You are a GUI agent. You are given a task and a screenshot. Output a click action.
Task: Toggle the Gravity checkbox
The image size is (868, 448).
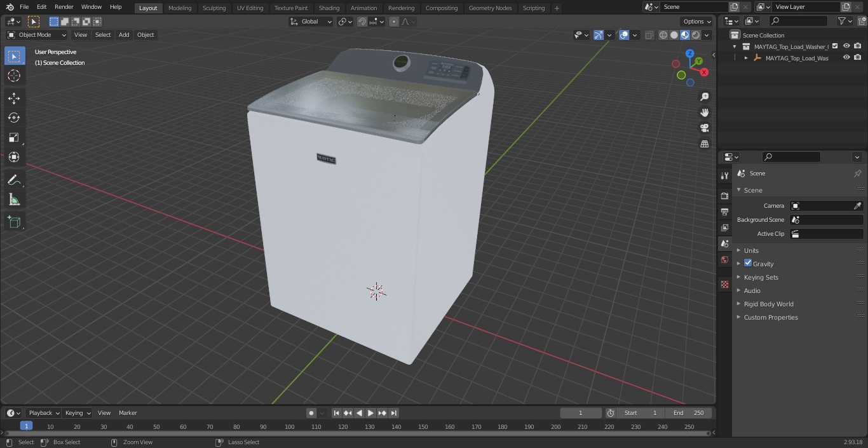tap(748, 263)
